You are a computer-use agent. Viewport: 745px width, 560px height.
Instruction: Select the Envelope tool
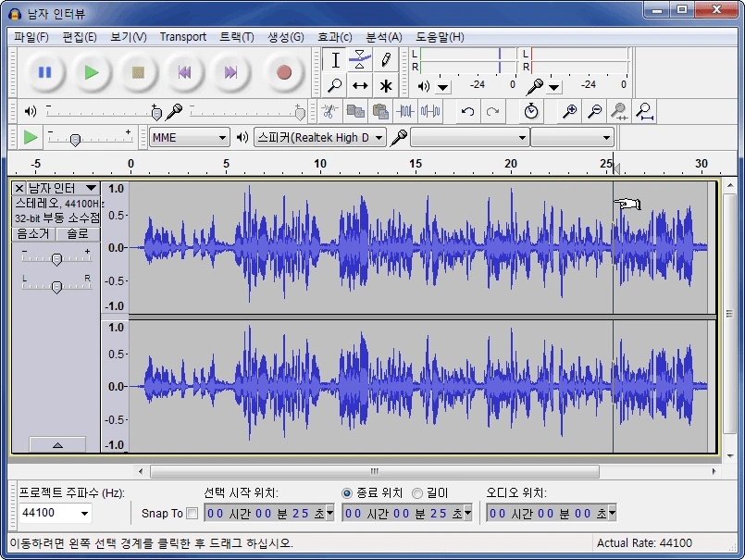360,60
